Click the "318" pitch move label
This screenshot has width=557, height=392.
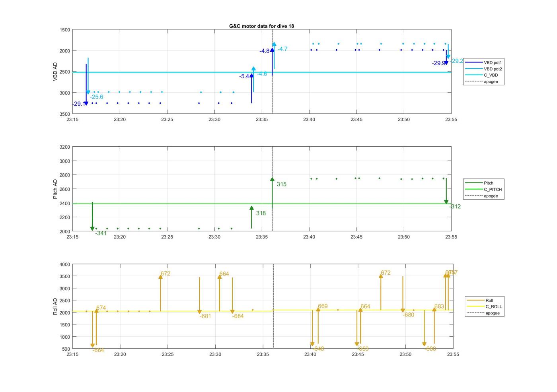(261, 213)
